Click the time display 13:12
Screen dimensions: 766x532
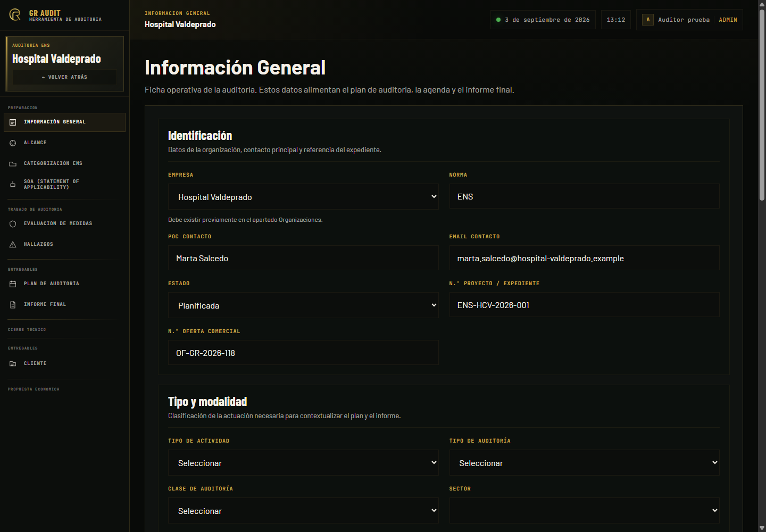click(616, 20)
